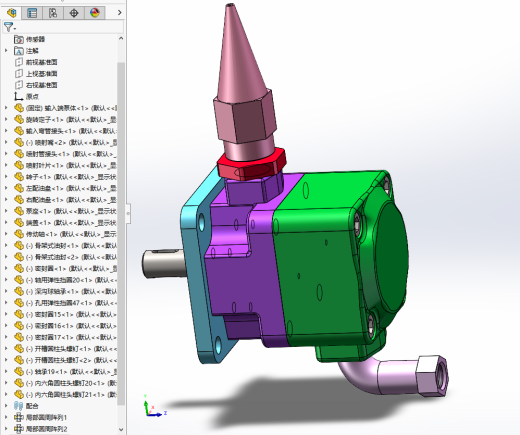Open the FeatureManager design tree tab

pos(11,13)
